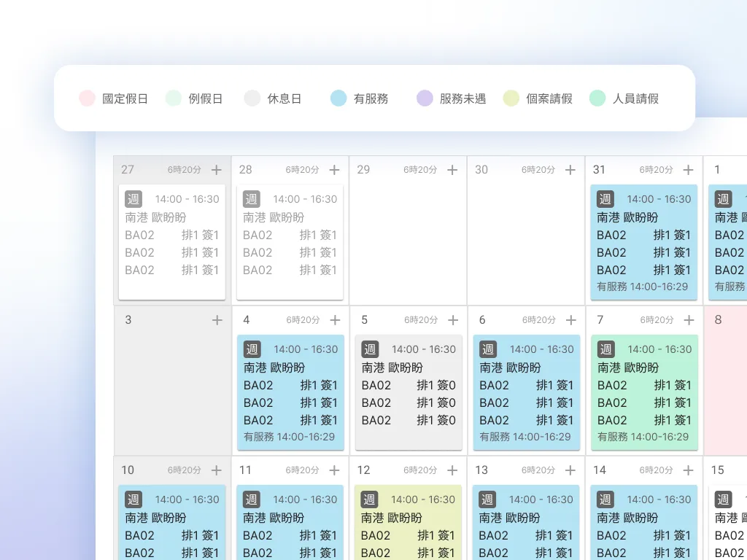Add a schedule on day 28
Screen dimensions: 747x560
pos(334,170)
